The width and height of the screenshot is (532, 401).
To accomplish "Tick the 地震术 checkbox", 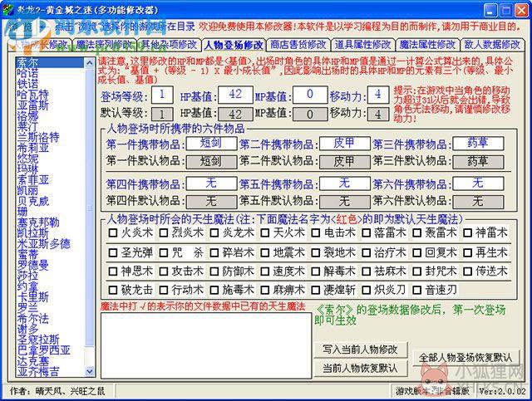I will coord(265,253).
